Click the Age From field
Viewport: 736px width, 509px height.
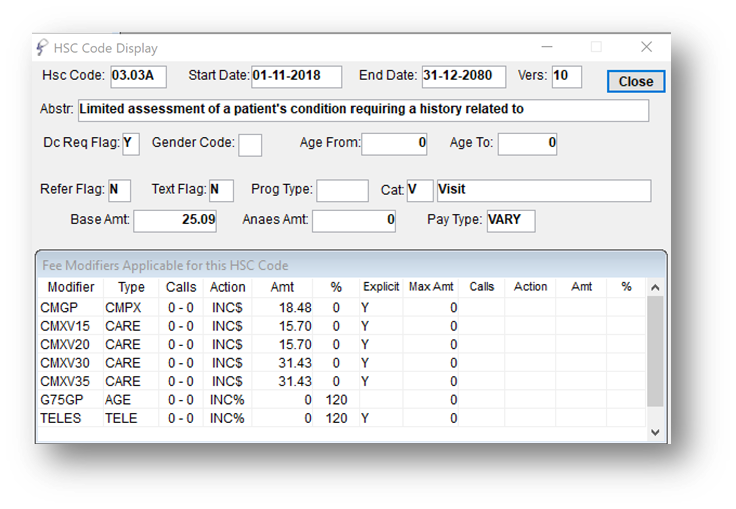coord(394,144)
